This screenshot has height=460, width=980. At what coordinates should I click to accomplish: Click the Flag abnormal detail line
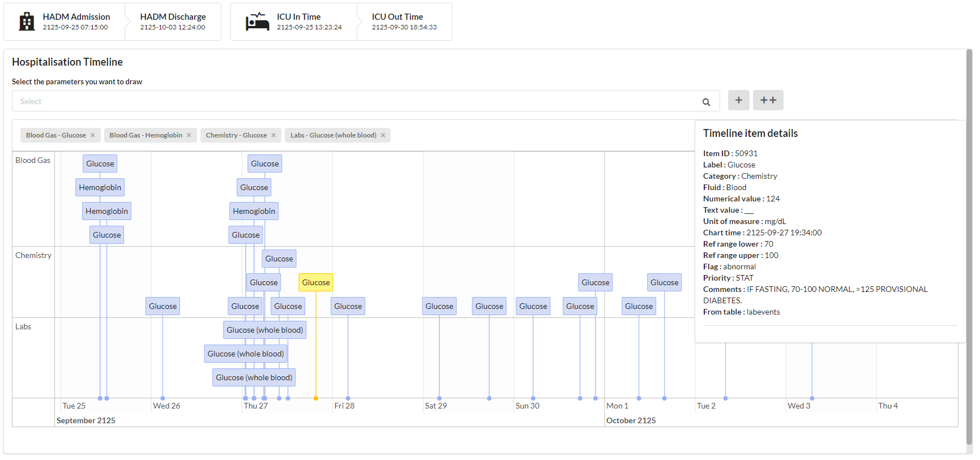pos(730,266)
